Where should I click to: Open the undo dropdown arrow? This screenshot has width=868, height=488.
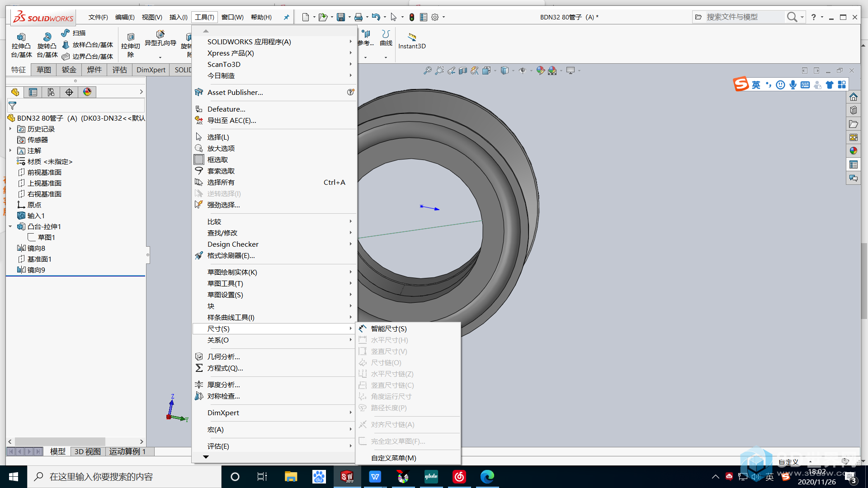point(385,17)
